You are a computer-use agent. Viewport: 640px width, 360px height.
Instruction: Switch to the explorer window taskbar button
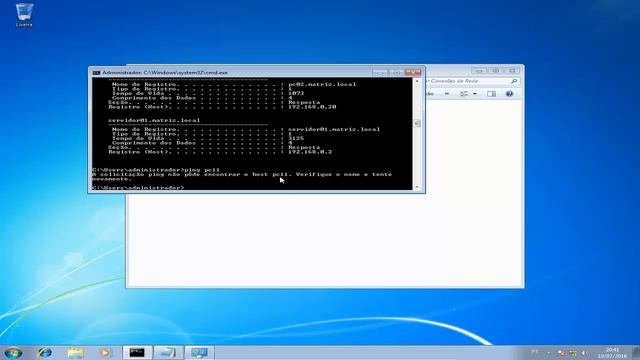click(x=168, y=352)
